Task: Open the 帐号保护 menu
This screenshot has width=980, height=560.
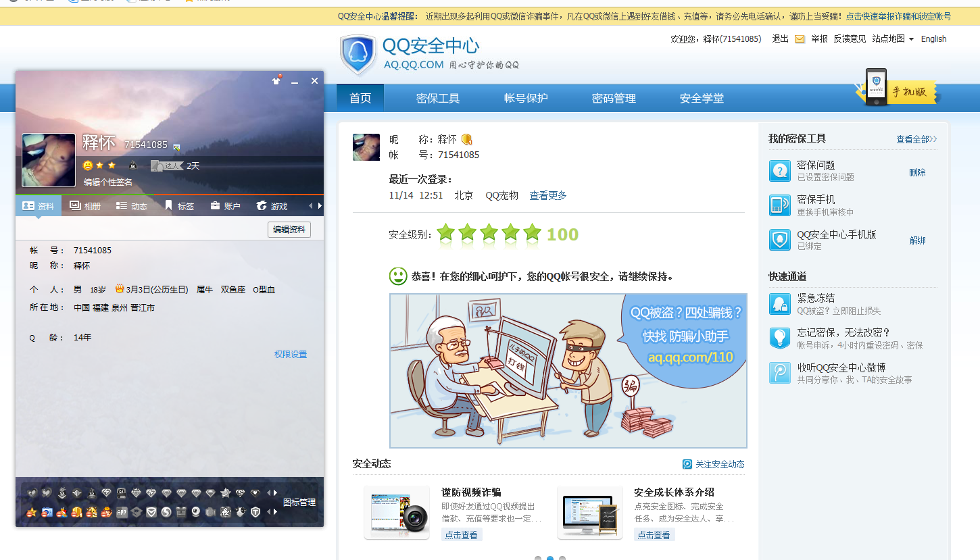Action: (526, 99)
